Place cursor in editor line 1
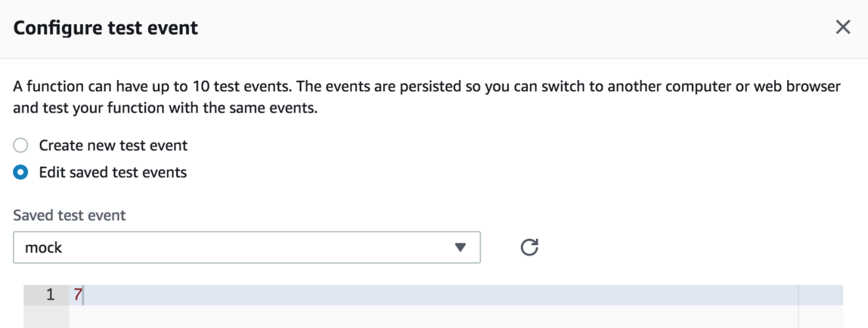The image size is (868, 328). coord(433,295)
